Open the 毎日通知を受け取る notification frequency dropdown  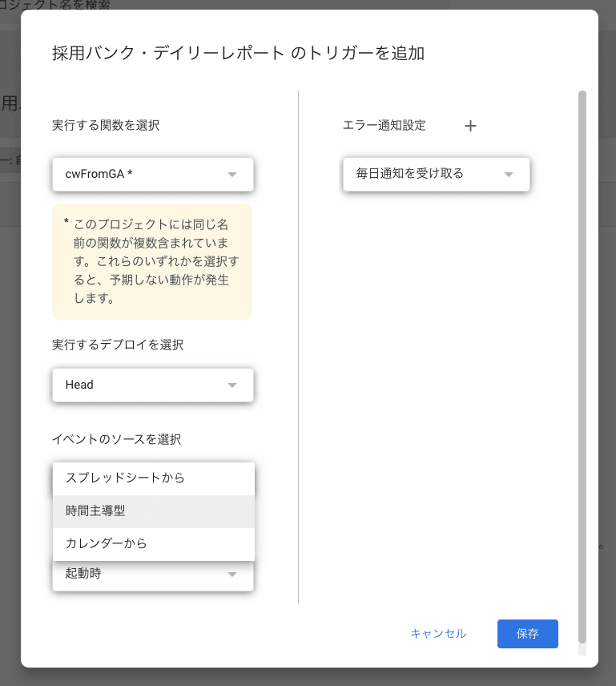[436, 174]
